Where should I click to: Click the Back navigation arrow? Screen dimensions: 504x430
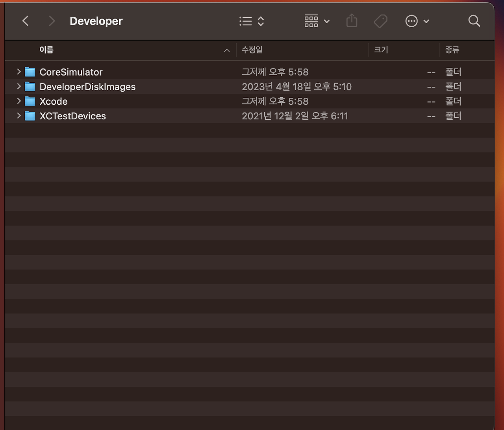click(25, 21)
